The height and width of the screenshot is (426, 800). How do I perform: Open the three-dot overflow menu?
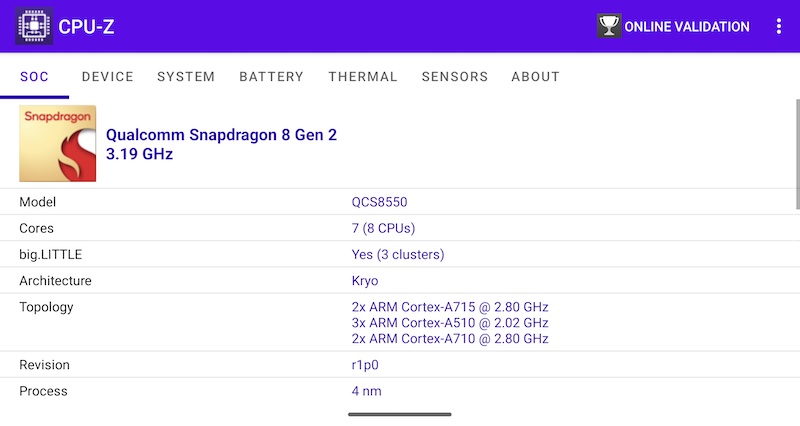tap(779, 26)
